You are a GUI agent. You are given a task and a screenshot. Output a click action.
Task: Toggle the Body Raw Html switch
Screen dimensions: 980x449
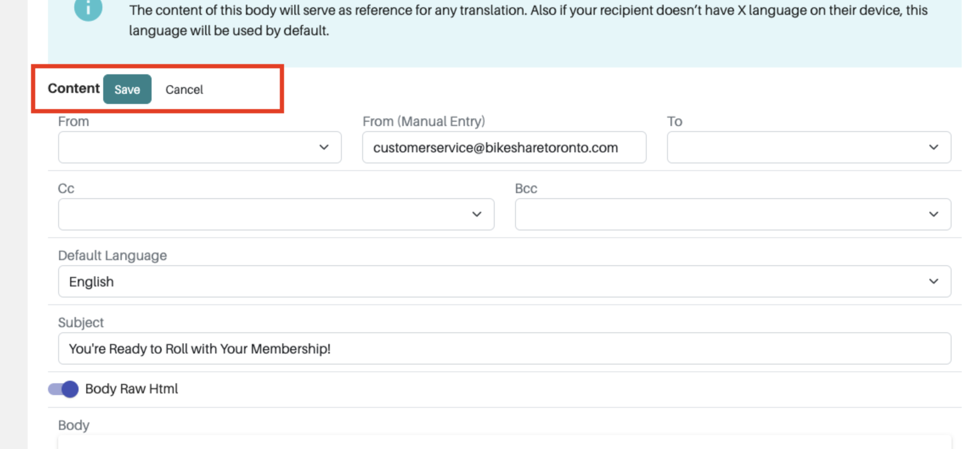[63, 389]
